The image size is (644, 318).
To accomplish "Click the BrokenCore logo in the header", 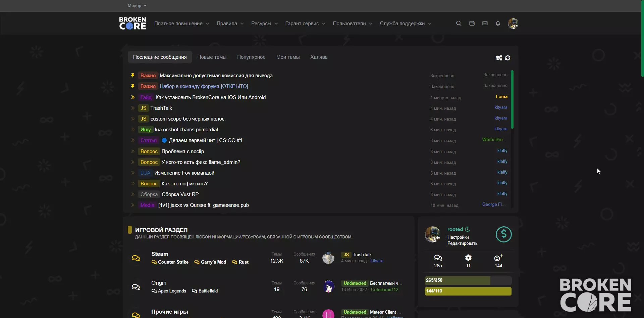I will 132,24.
